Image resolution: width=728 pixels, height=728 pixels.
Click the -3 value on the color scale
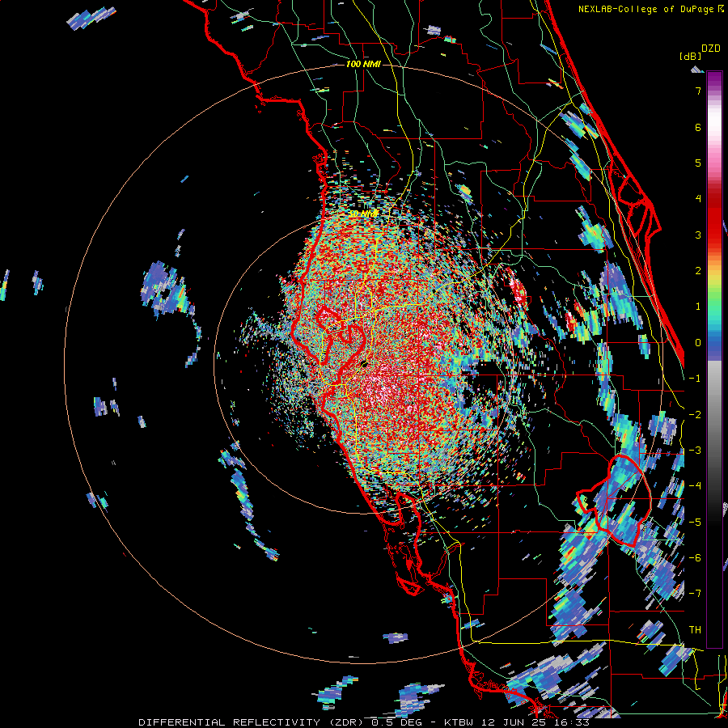pyautogui.click(x=695, y=451)
